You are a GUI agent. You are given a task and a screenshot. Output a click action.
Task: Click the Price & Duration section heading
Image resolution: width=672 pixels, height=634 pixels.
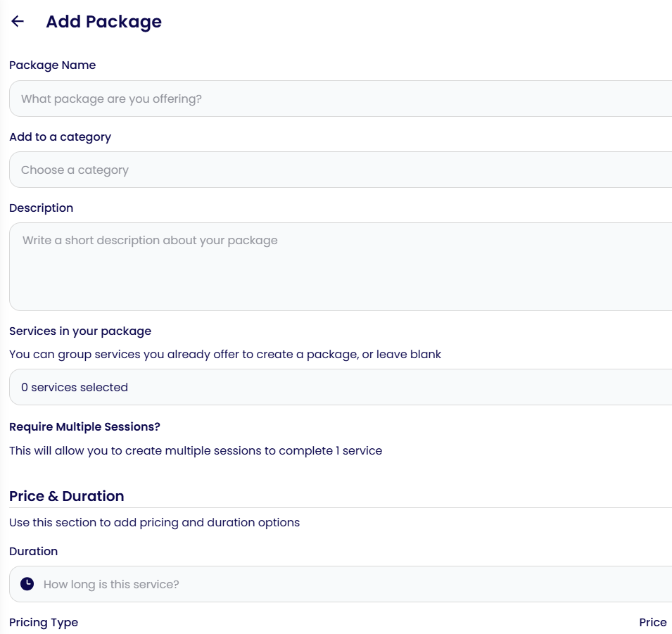click(66, 496)
